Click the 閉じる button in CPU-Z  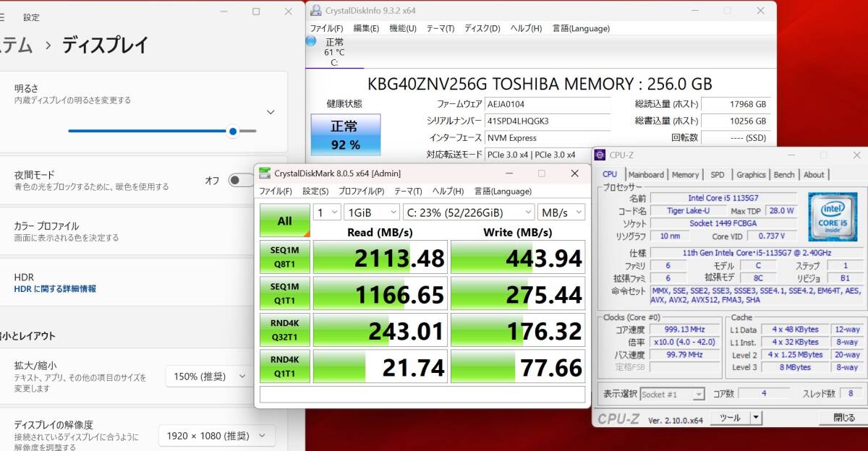point(843,417)
